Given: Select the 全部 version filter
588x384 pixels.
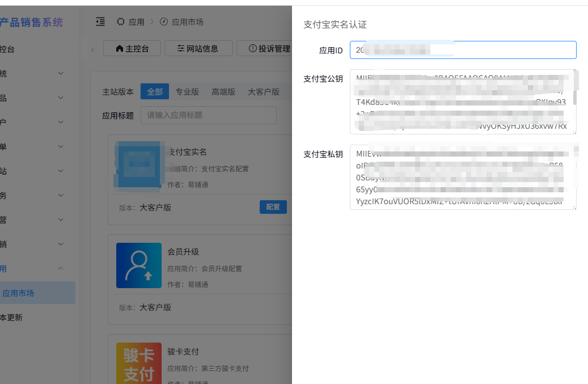Looking at the screenshot, I should pyautogui.click(x=155, y=92).
